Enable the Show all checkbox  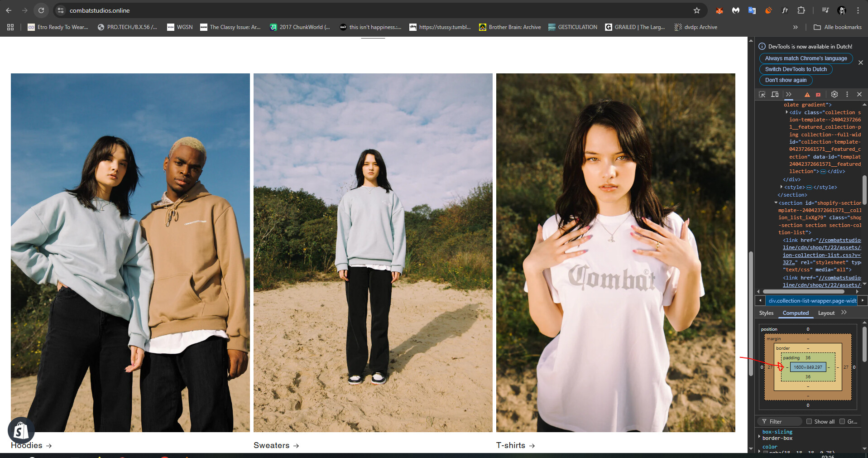pos(809,422)
